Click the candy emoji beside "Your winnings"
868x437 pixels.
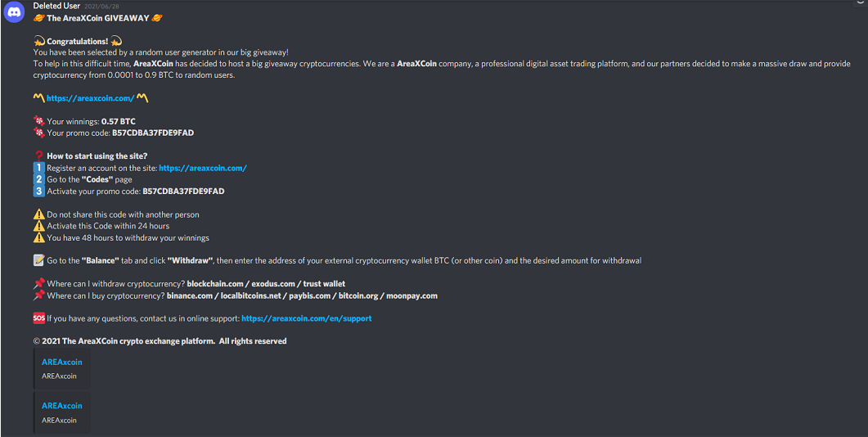click(x=38, y=121)
